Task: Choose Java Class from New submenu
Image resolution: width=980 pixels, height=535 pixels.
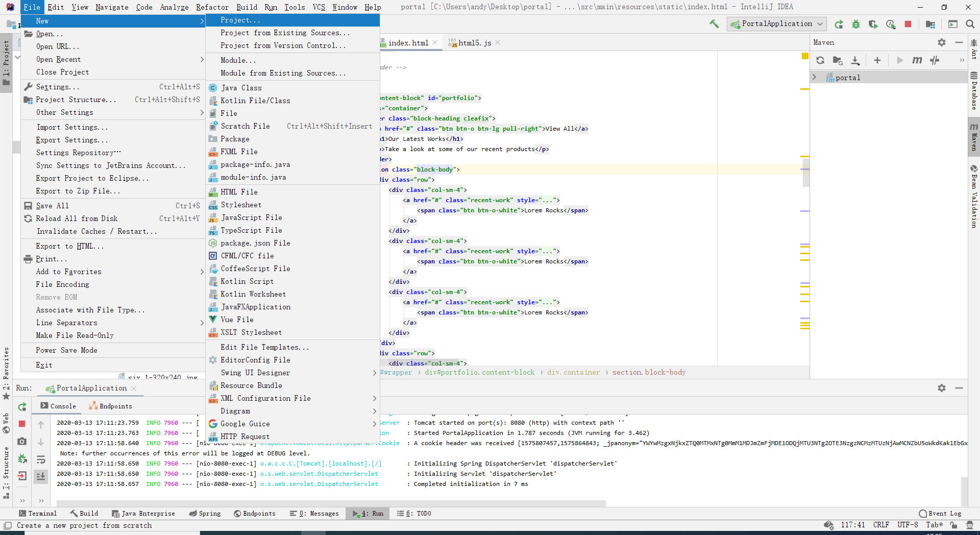Action: click(x=293, y=88)
